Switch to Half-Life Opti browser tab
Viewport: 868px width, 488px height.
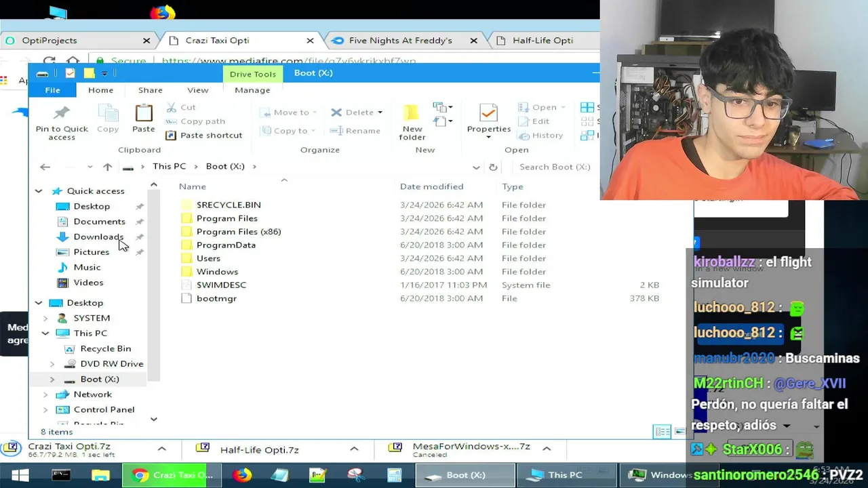542,41
